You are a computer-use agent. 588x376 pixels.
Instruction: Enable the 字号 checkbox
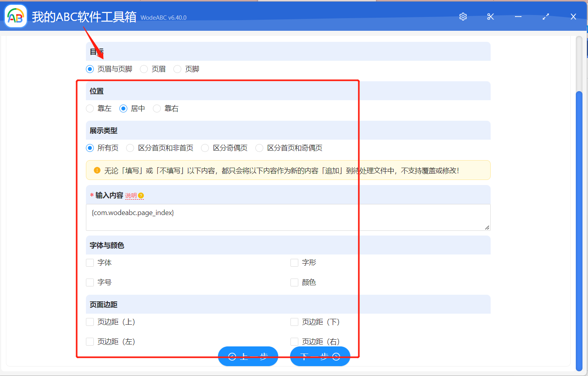(x=90, y=282)
